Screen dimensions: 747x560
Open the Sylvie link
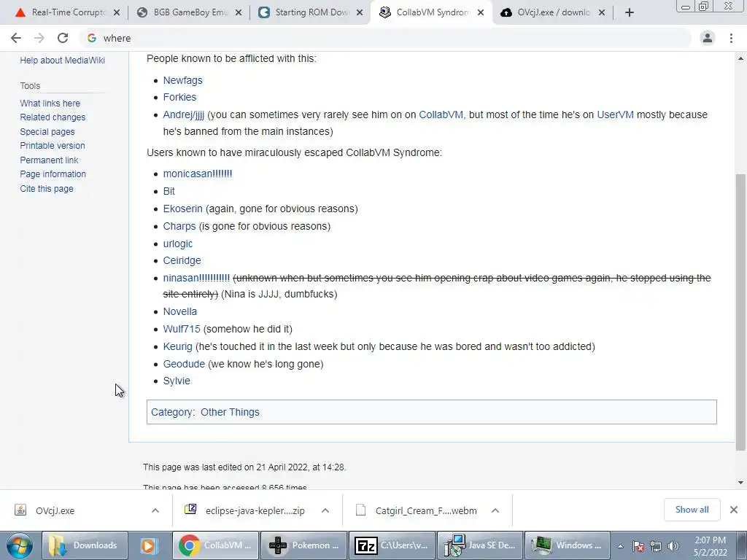tap(177, 381)
